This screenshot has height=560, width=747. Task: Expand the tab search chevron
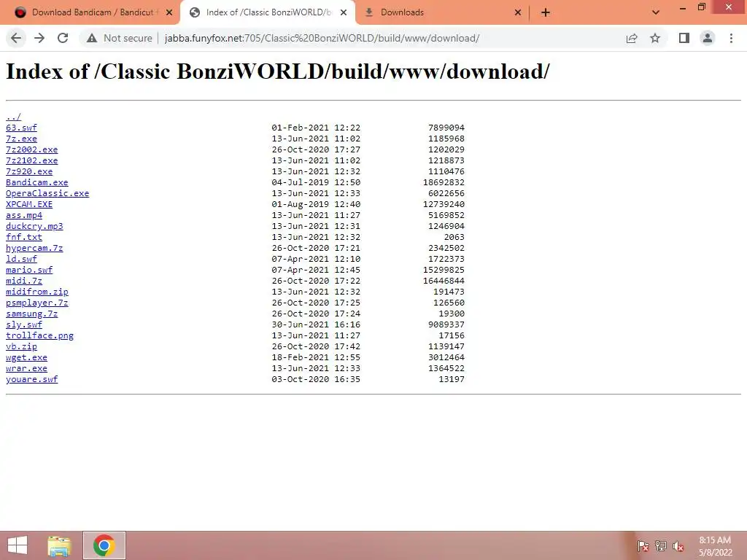tap(656, 12)
